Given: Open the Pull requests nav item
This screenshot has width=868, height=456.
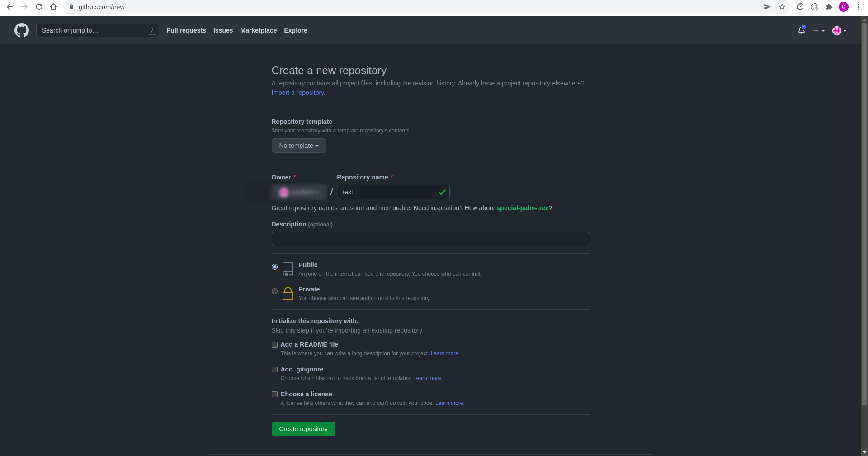Looking at the screenshot, I should (x=186, y=30).
